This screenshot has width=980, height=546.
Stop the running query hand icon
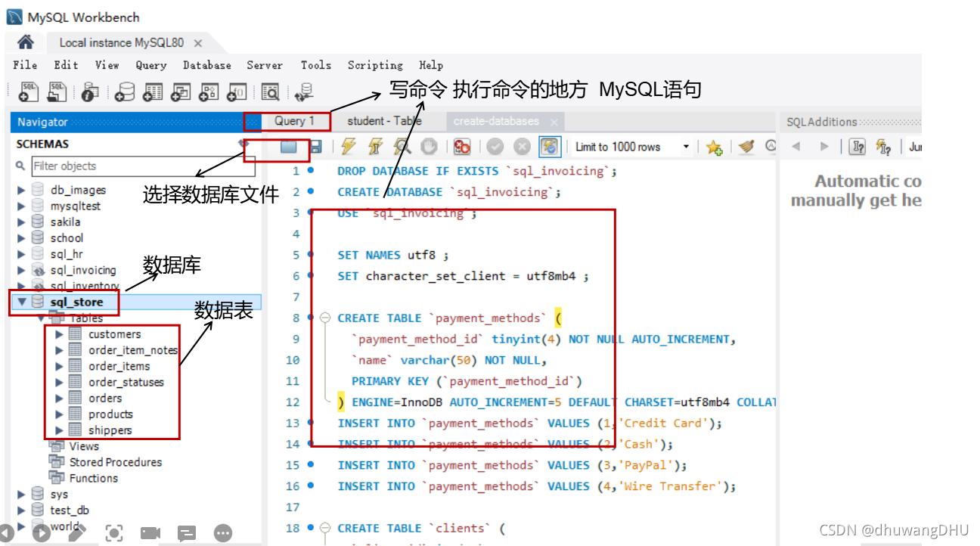click(429, 147)
